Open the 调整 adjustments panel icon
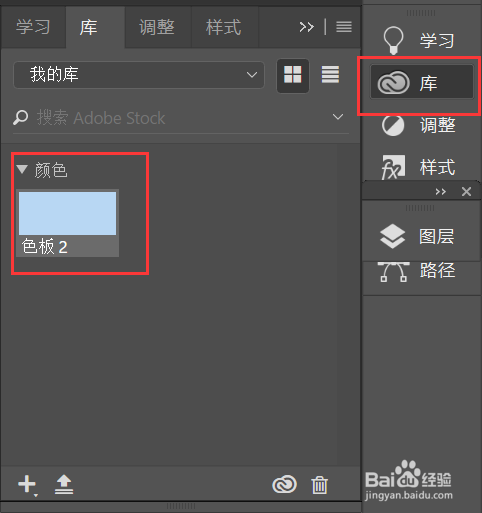Viewport: 482px width, 513px height. [x=393, y=126]
